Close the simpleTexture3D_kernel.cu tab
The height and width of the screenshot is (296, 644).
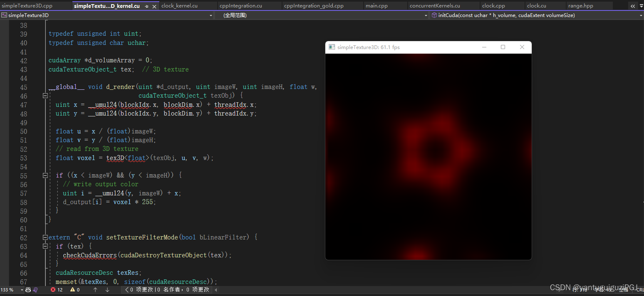tap(154, 6)
